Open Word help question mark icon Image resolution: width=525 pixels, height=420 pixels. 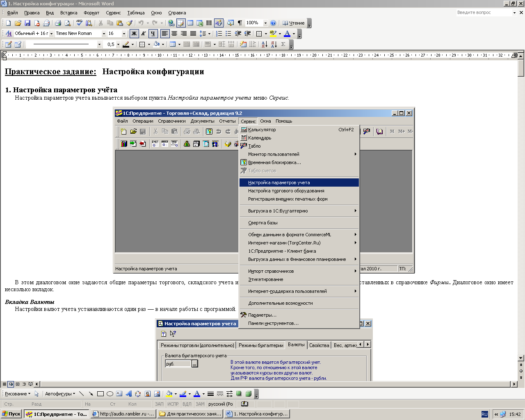coord(273,23)
